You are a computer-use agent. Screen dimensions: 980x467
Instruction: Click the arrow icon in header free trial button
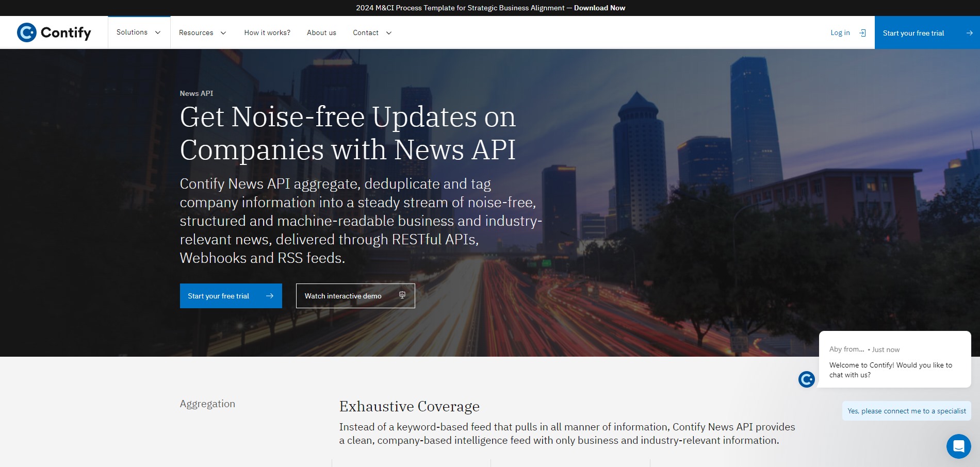969,33
